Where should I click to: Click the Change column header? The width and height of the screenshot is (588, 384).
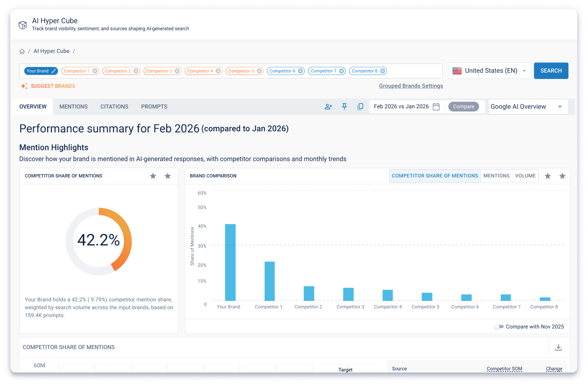(554, 369)
